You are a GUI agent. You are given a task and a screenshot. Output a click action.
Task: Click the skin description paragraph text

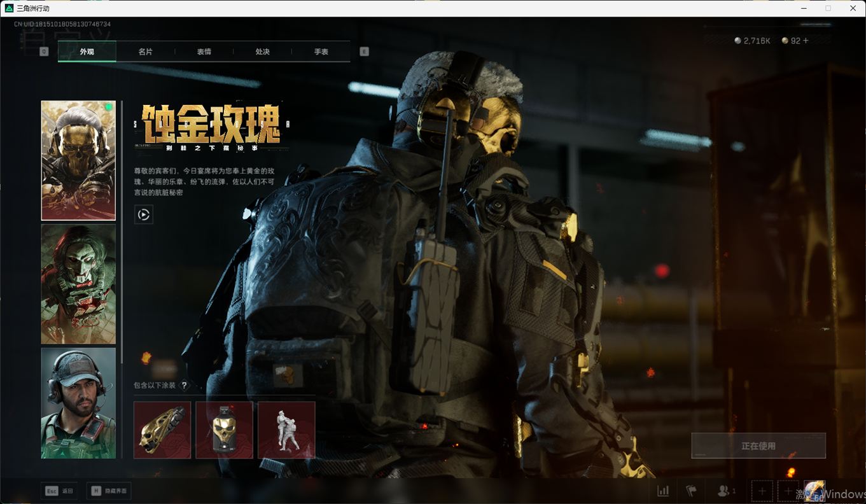click(x=204, y=181)
